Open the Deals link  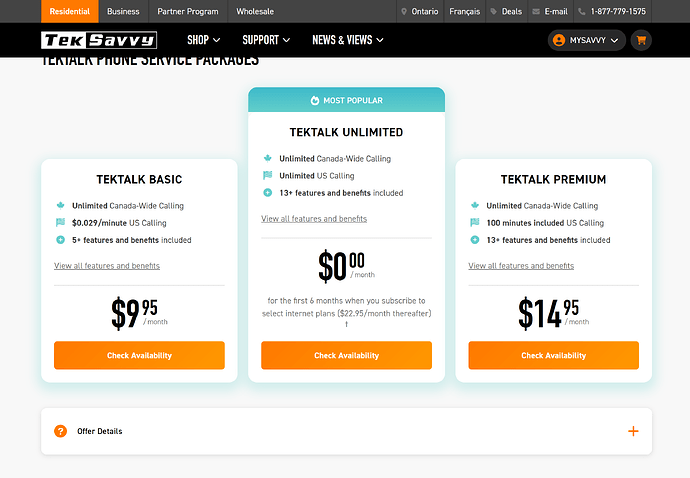(506, 11)
